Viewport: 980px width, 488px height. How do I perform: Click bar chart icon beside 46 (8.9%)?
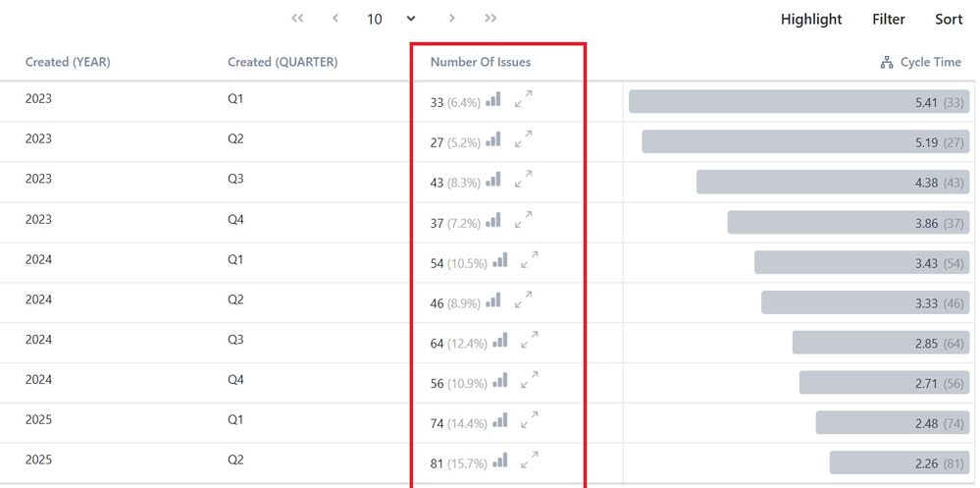[493, 300]
